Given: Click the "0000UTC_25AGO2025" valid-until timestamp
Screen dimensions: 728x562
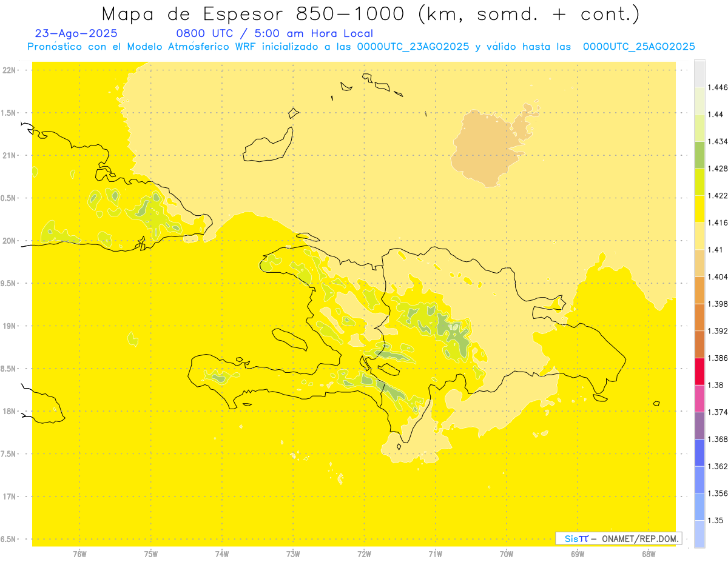Looking at the screenshot, I should 639,47.
